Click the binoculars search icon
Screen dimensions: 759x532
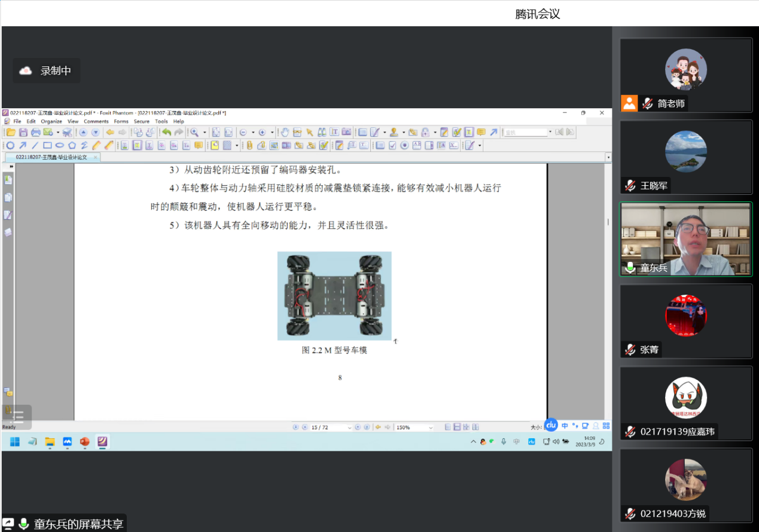(322, 132)
